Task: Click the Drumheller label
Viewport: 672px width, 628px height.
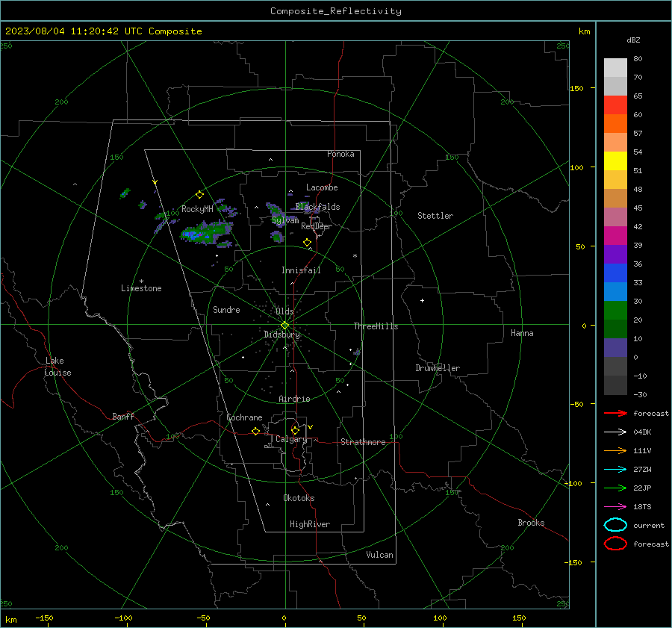Action: point(438,368)
